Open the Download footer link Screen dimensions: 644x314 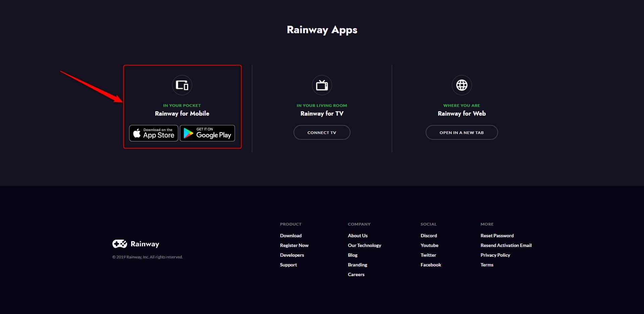click(291, 236)
